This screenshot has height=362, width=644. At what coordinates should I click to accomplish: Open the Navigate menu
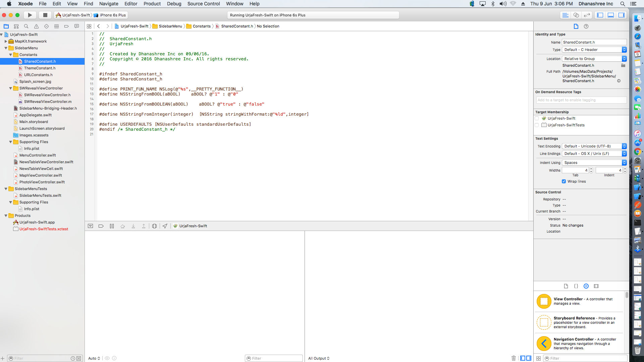[x=109, y=4]
